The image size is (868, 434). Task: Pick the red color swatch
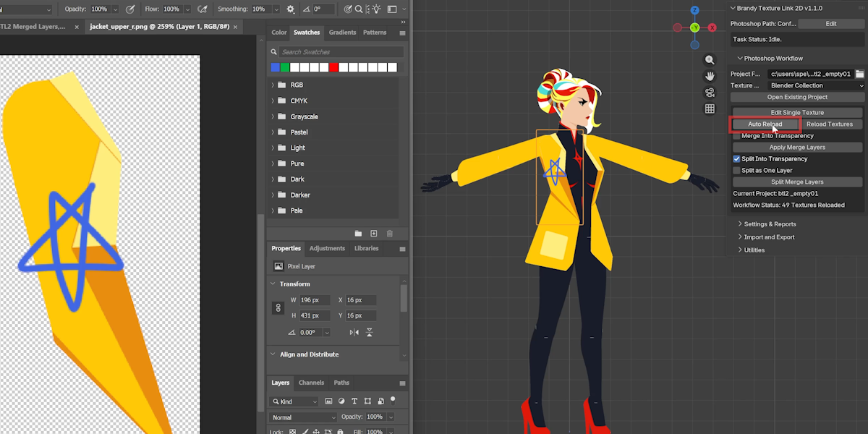[333, 67]
